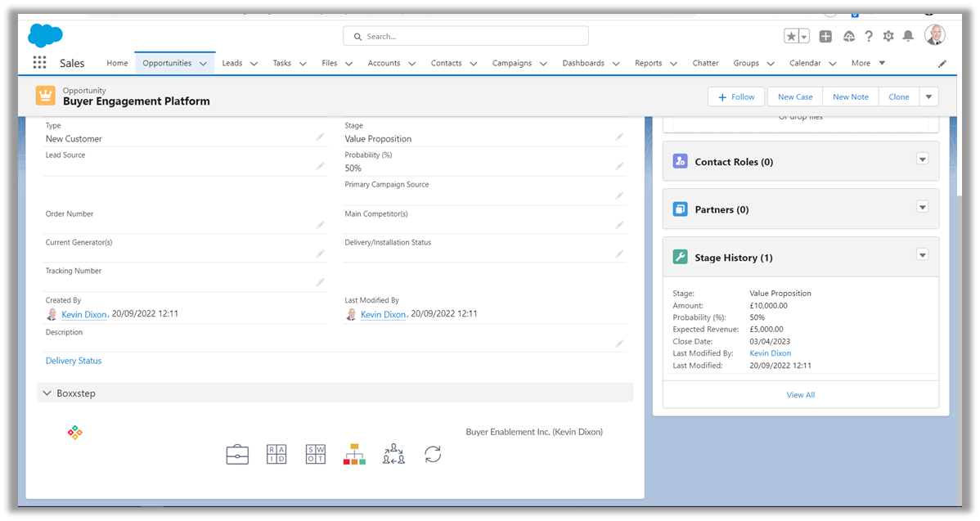The image size is (980, 521).
Task: Open the Opportunities tab dropdown chevron
Action: coord(203,64)
